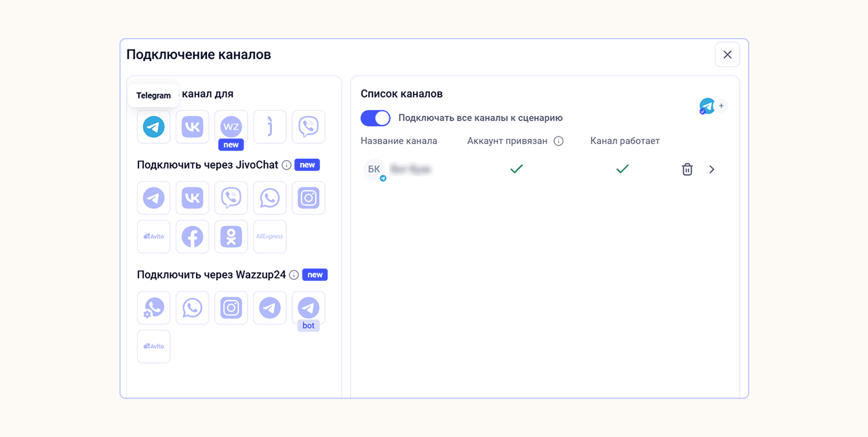Connect Instagram via Wazzup24 section

pos(231,308)
